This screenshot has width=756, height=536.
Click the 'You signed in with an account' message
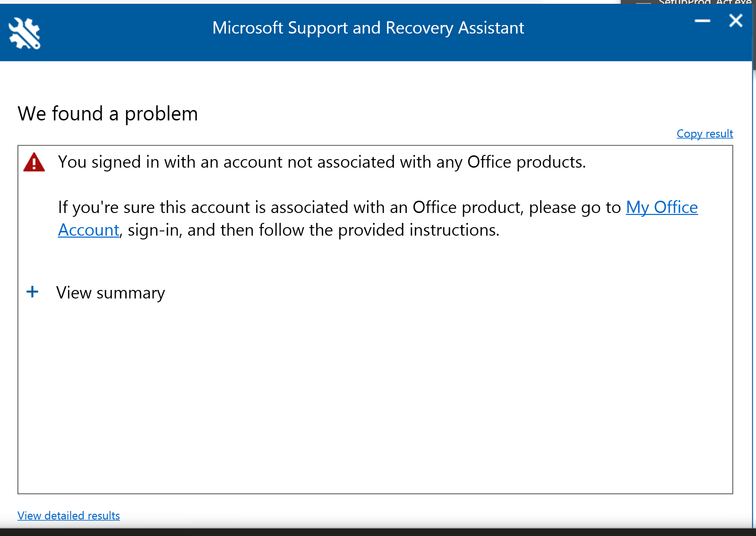(x=322, y=162)
